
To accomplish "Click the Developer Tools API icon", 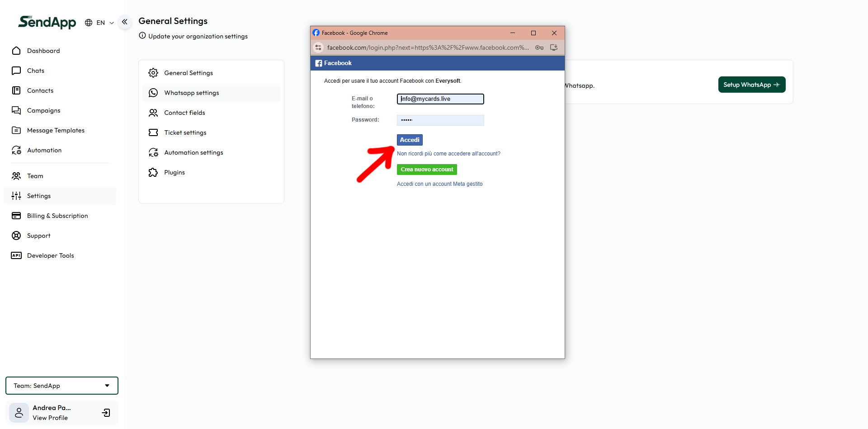I will click(x=16, y=255).
